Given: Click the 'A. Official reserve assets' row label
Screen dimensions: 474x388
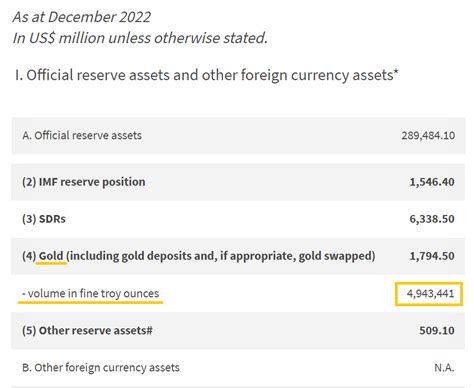Looking at the screenshot, I should coord(82,135).
